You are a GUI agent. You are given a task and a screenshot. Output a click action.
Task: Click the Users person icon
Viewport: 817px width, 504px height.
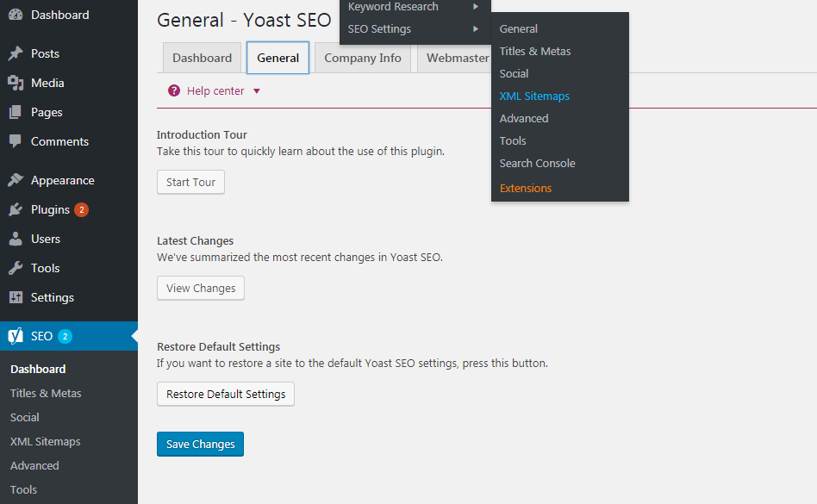pyautogui.click(x=16, y=239)
